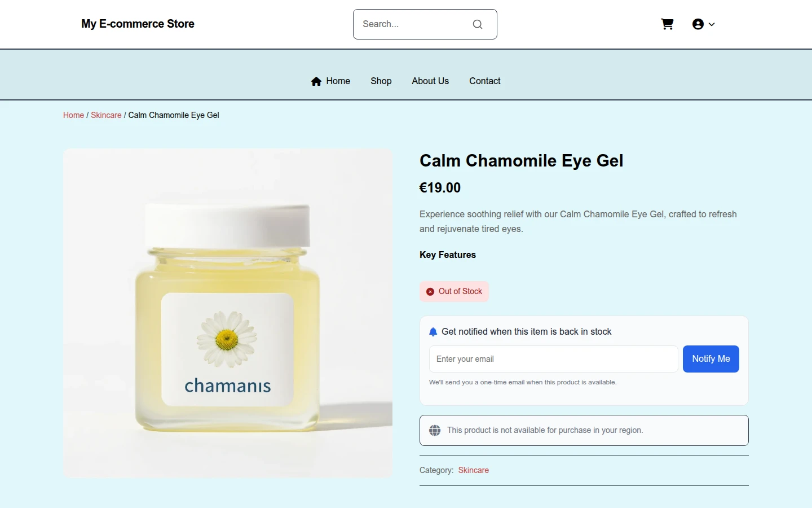Open the Shop menu item

[x=381, y=81]
